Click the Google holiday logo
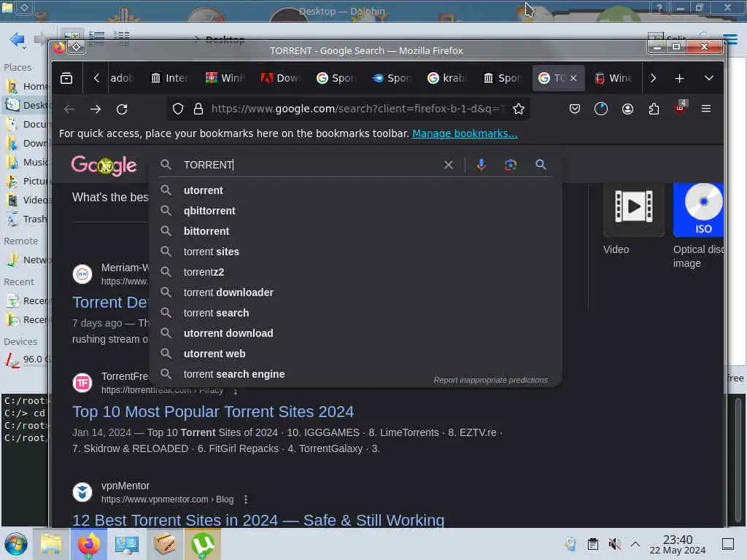 [104, 166]
